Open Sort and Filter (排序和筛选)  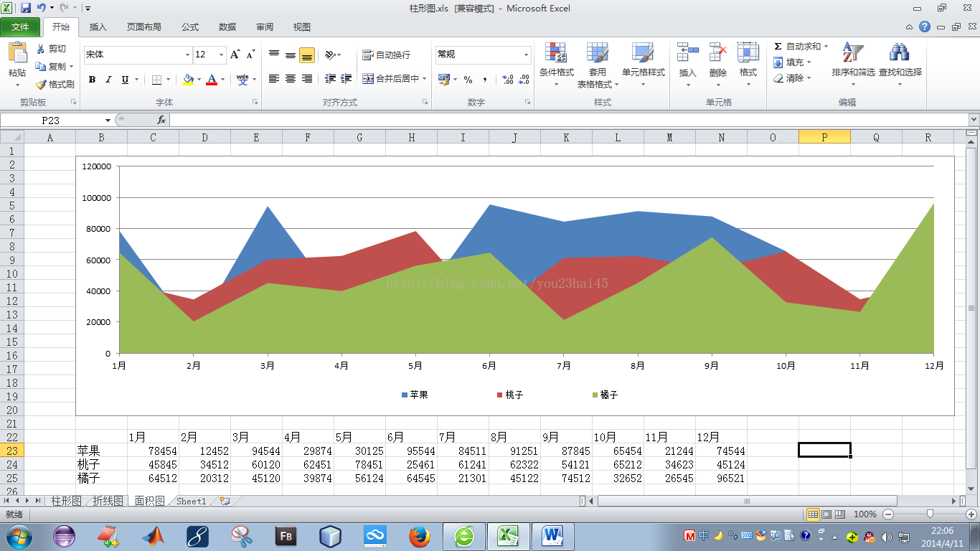pos(853,64)
